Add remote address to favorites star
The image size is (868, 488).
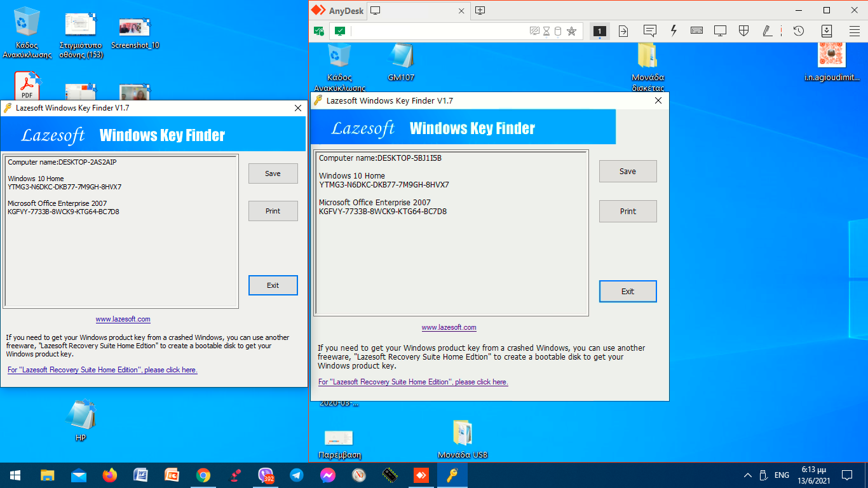tap(571, 31)
